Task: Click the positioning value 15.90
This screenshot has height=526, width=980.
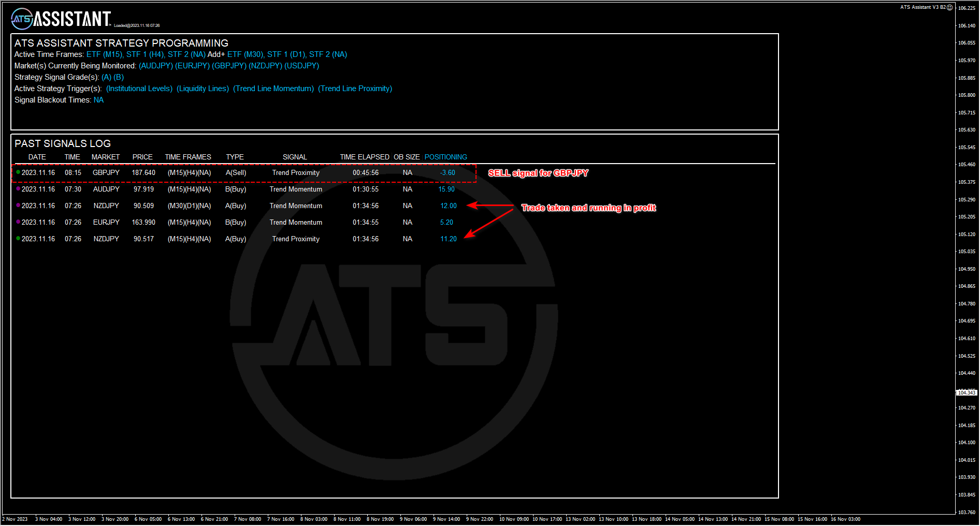Action: pos(446,189)
